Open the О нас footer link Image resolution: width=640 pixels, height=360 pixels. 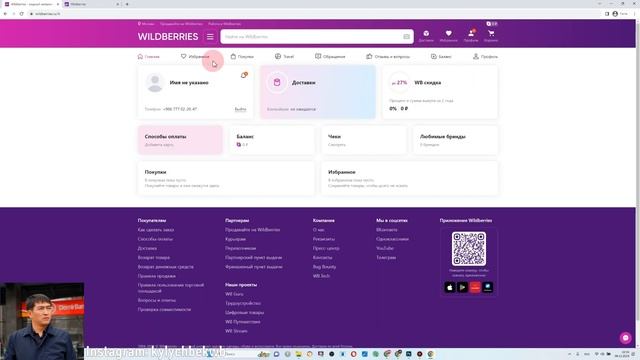click(319, 230)
